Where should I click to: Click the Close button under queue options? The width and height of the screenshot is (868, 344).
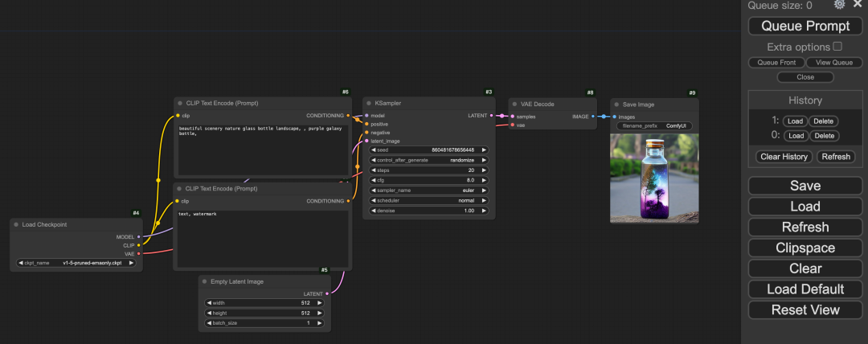click(x=805, y=77)
